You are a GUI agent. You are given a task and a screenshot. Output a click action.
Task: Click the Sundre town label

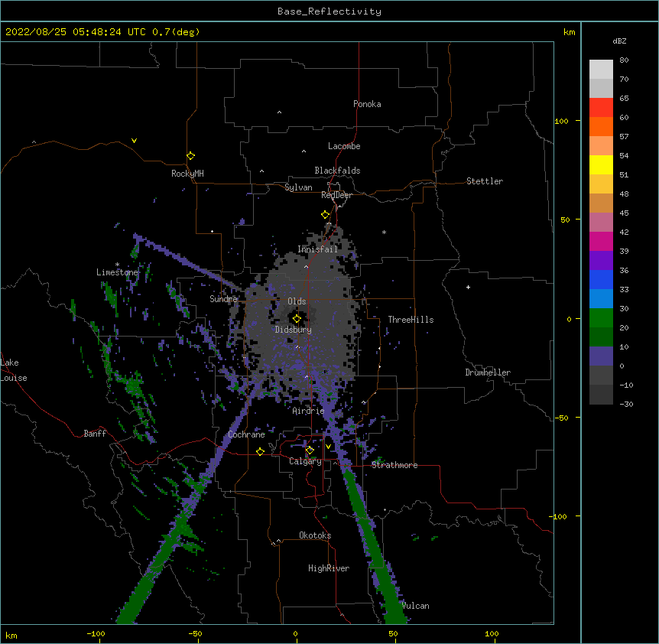[223, 299]
